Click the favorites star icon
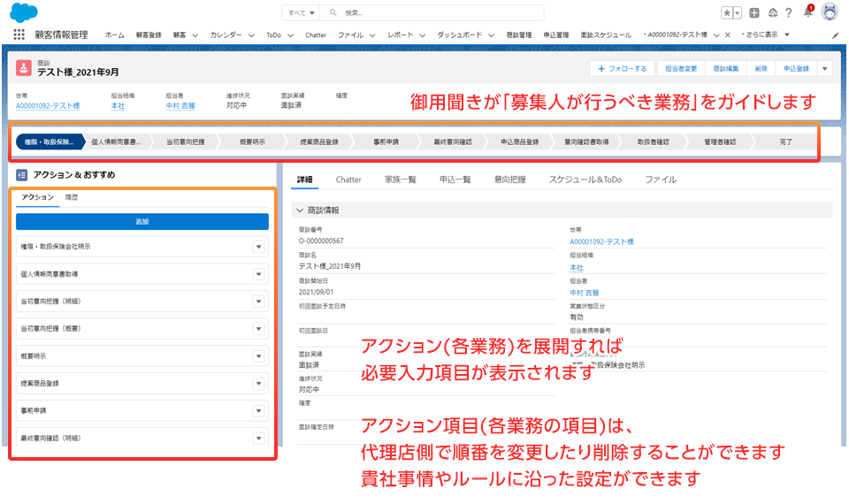 pyautogui.click(x=727, y=12)
